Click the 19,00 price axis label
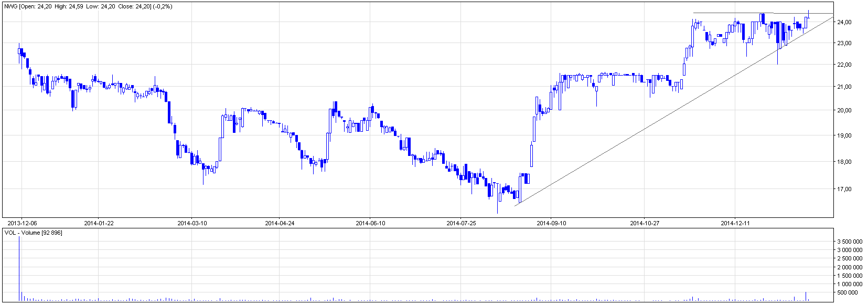The width and height of the screenshot is (868, 304). pyautogui.click(x=844, y=135)
